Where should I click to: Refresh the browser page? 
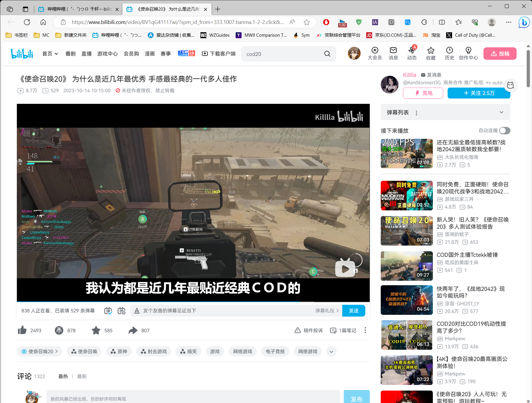pyautogui.click(x=27, y=22)
